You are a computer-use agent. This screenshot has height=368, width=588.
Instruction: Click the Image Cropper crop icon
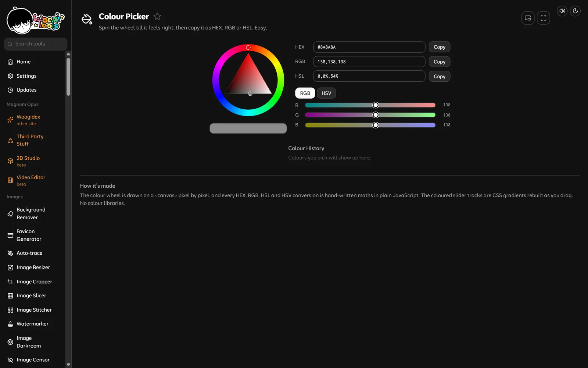click(10, 282)
